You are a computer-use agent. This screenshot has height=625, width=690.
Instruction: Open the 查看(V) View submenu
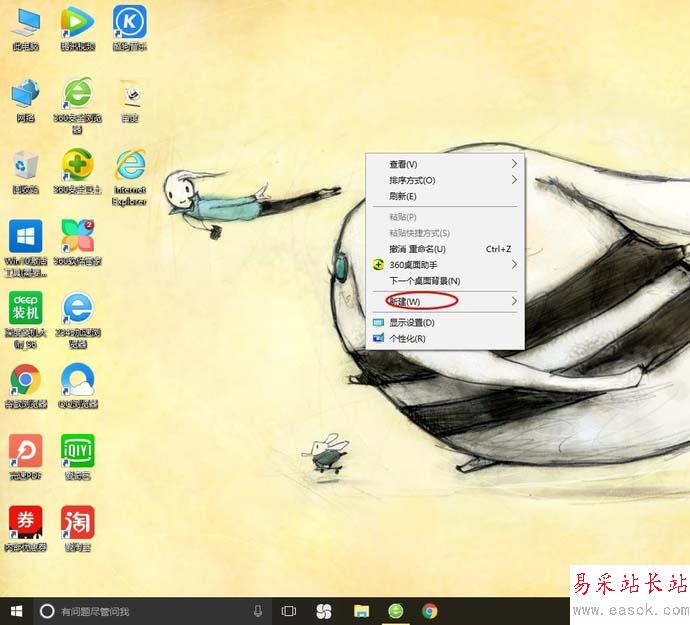tap(445, 164)
